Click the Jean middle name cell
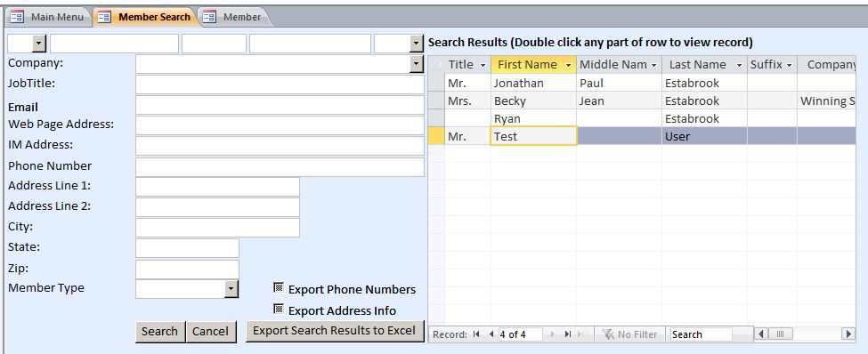Screen dimensions: 868x354 pyautogui.click(x=619, y=101)
